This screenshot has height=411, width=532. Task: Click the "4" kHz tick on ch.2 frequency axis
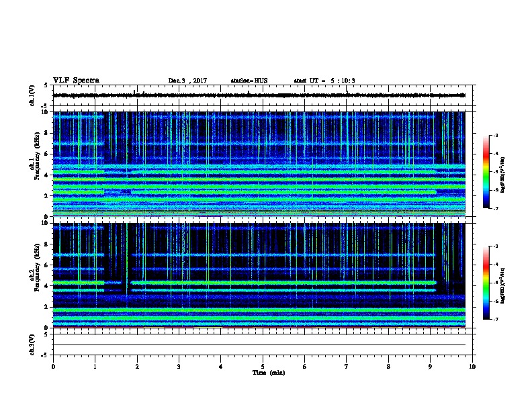pos(46,286)
